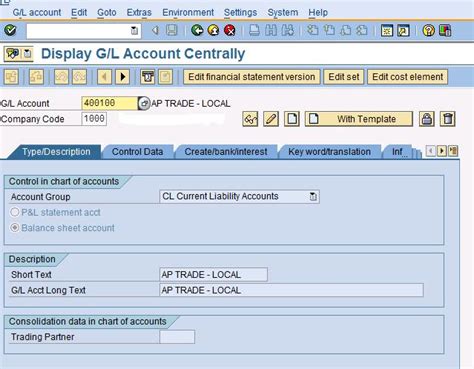
Task: Click the collapse command field arrow
Action: tap(155, 31)
